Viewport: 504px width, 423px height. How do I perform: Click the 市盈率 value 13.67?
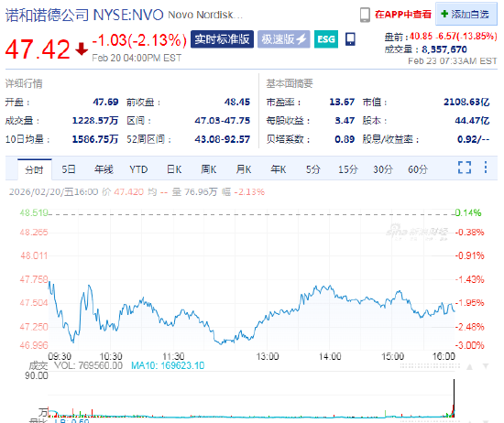pos(342,103)
